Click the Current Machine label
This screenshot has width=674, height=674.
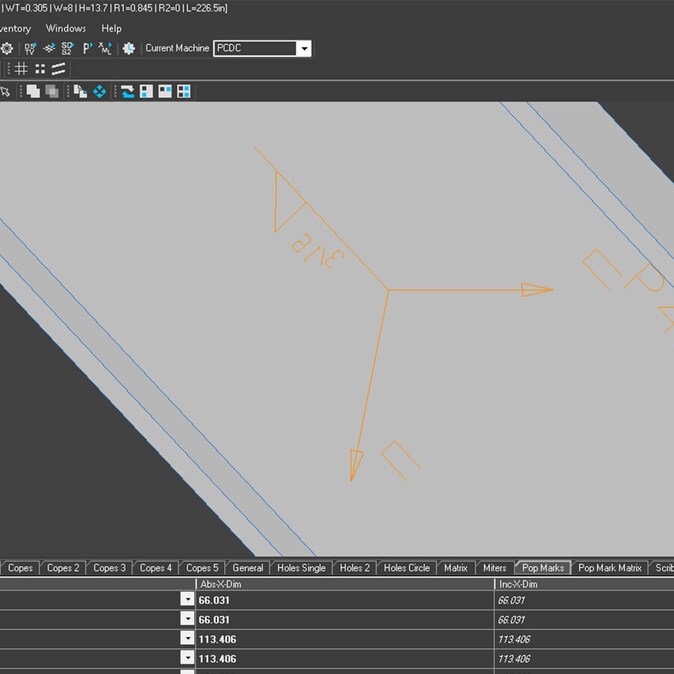[177, 48]
